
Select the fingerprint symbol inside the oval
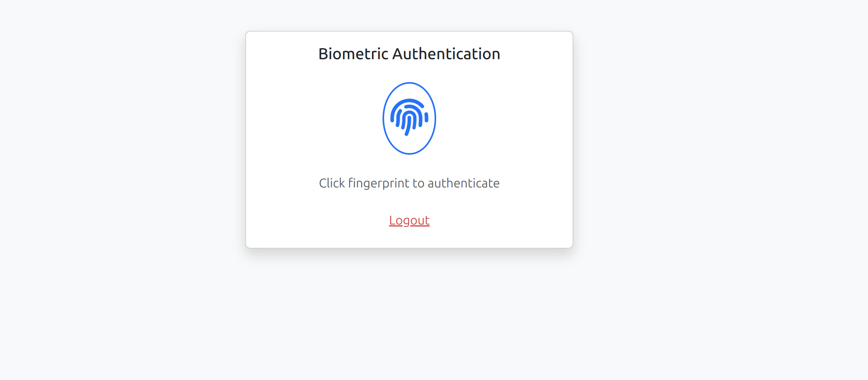pyautogui.click(x=409, y=117)
